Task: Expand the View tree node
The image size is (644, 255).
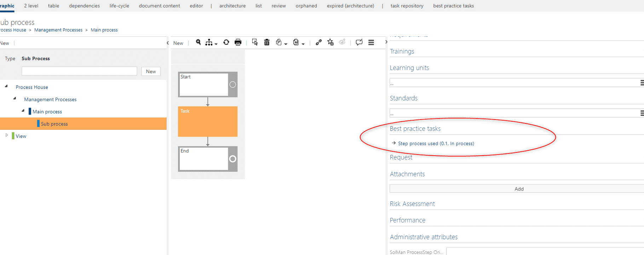Action: (6, 135)
